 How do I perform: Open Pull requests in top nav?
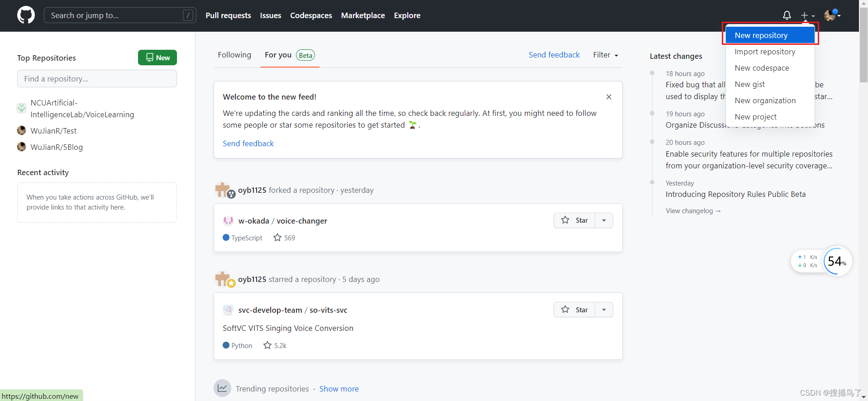(228, 15)
